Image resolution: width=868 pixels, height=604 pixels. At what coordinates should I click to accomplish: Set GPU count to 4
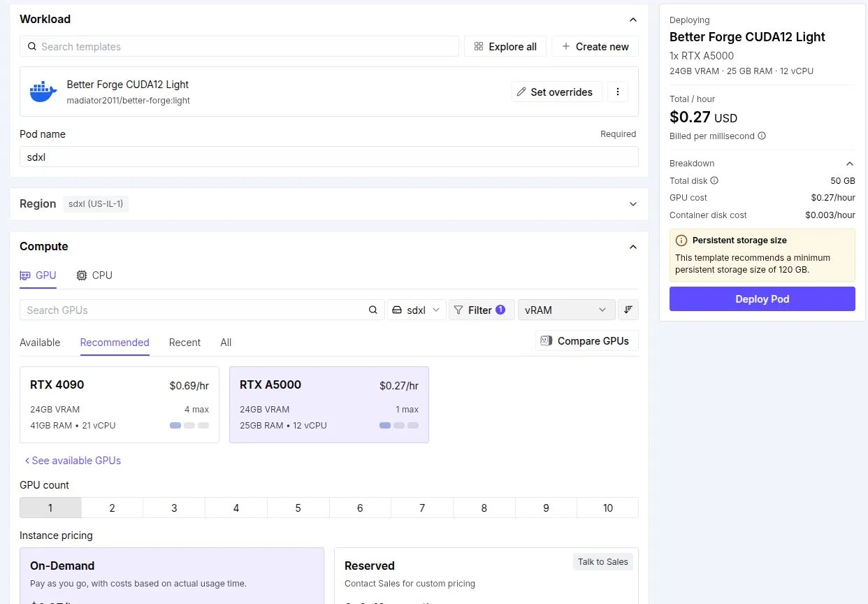click(x=236, y=508)
